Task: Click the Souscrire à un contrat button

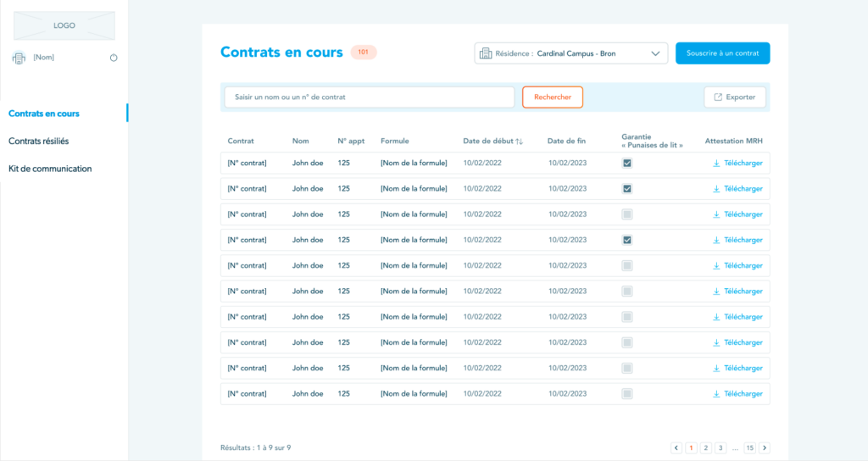Action: tap(722, 53)
